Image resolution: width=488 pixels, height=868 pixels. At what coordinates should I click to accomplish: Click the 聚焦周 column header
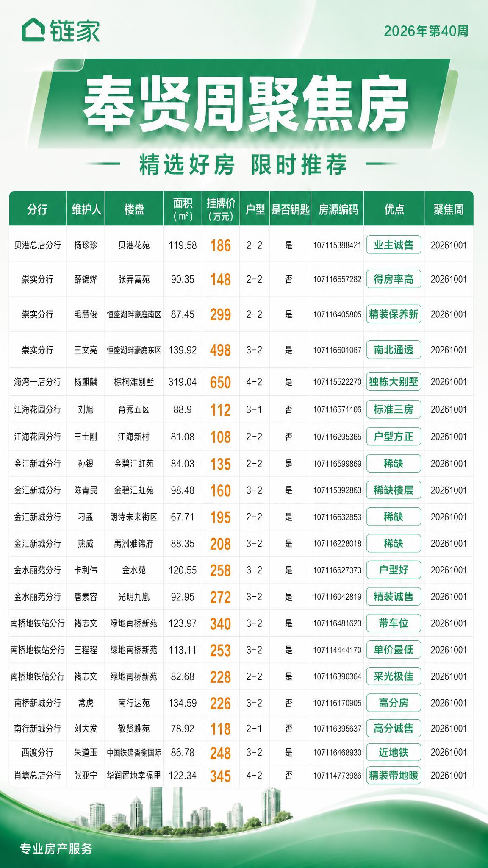(449, 209)
